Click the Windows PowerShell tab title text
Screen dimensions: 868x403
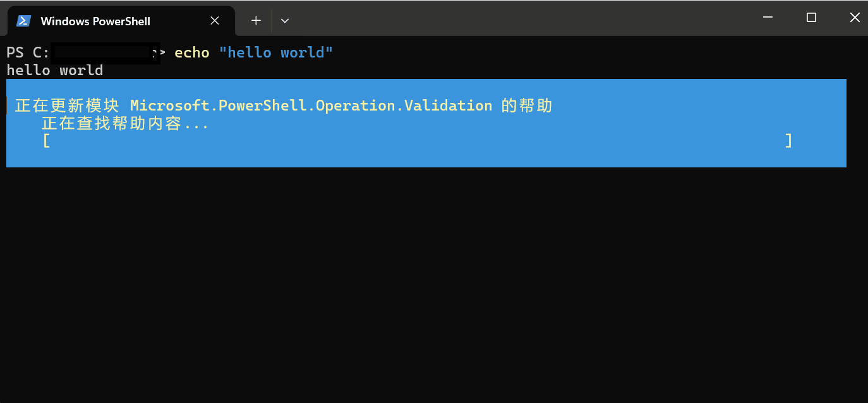(95, 21)
